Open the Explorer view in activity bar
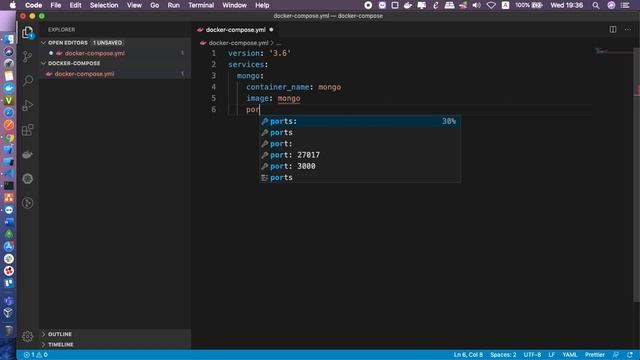640x360 pixels. (x=28, y=33)
